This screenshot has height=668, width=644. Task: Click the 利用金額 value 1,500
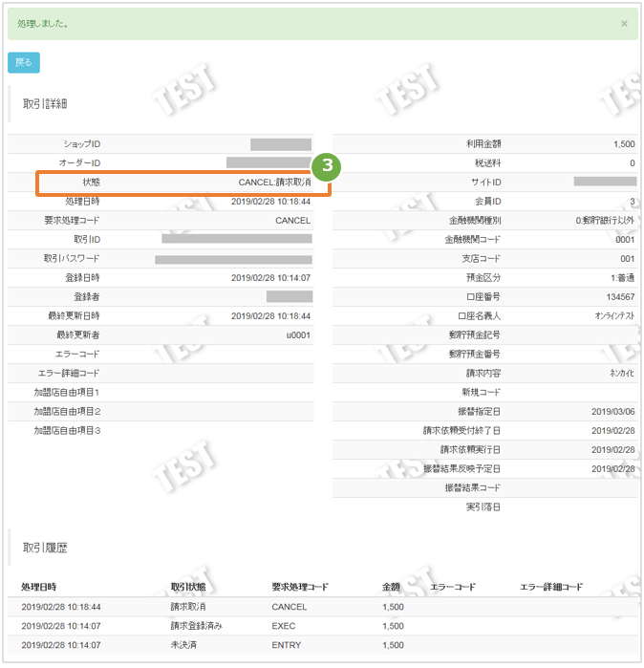624,144
